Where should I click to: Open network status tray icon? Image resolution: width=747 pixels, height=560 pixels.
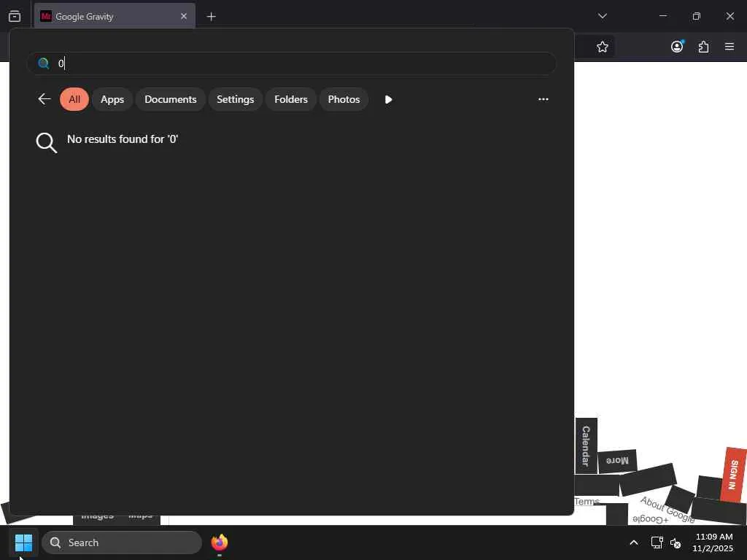coord(657,542)
